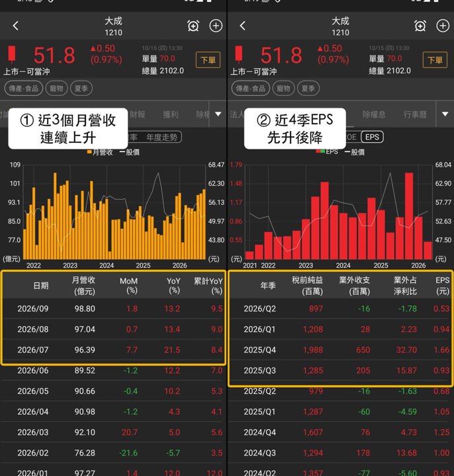Tap the monthly revenue bar chart
Image resolution: width=454 pixels, height=476 pixels.
[x=114, y=212]
